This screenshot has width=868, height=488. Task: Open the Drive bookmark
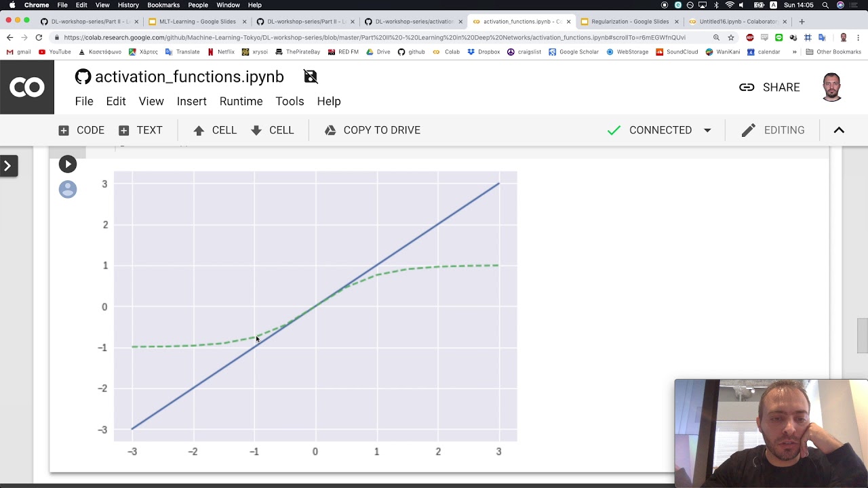(378, 52)
